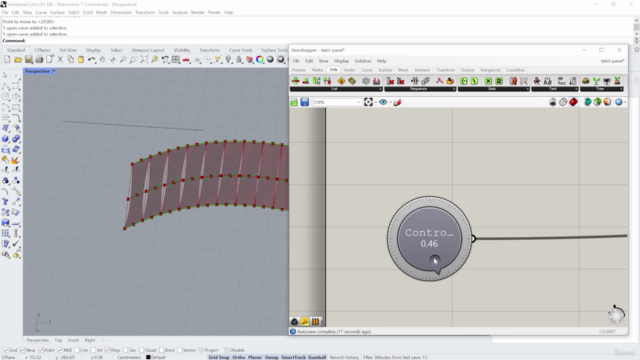This screenshot has height=360, width=640.
Task: Click the Copy icon in Rhino toolbar
Action: pyautogui.click(x=71, y=60)
